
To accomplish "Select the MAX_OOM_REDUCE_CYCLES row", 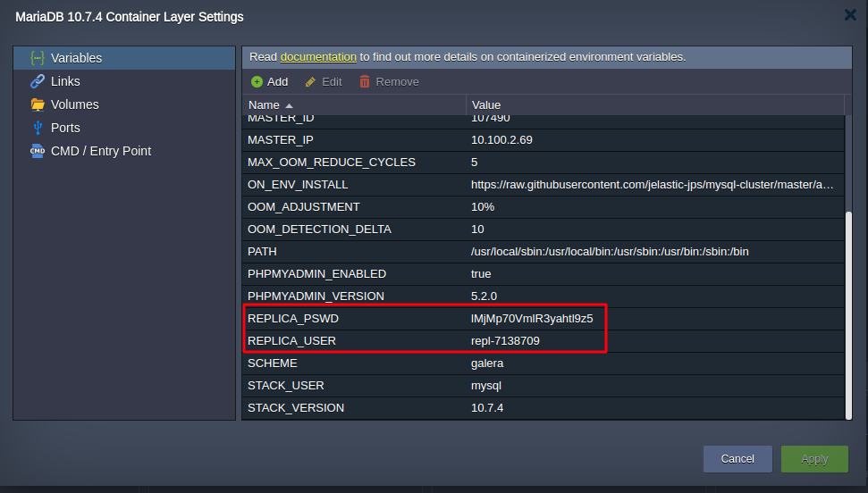I will [x=544, y=163].
